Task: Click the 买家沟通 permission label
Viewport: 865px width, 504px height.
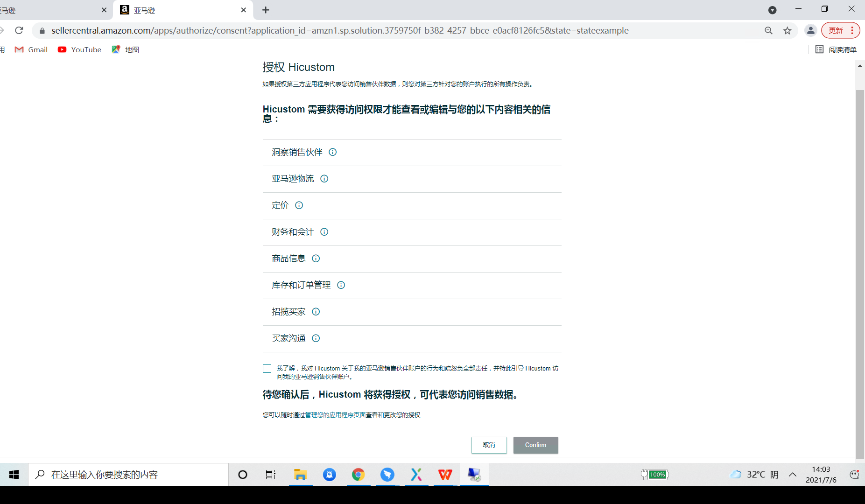Action: point(289,338)
